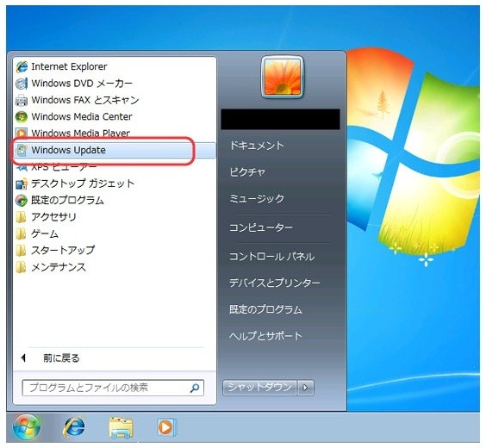
Task: Click the user account flower picture
Action: (282, 78)
